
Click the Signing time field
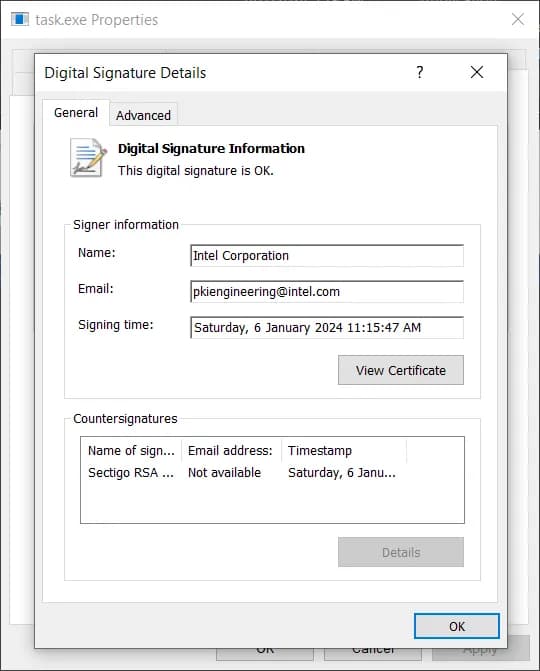point(327,327)
